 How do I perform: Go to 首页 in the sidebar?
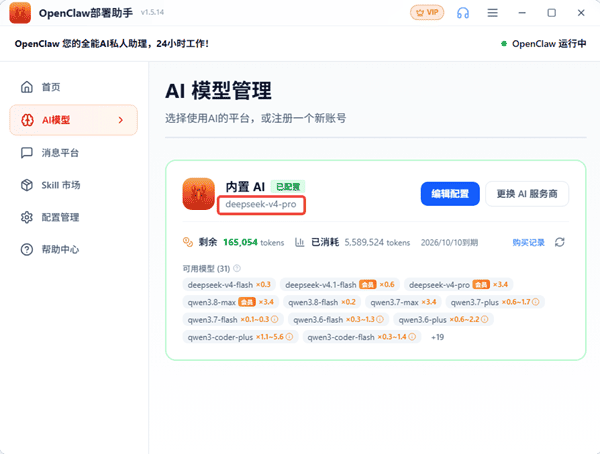[x=73, y=87]
